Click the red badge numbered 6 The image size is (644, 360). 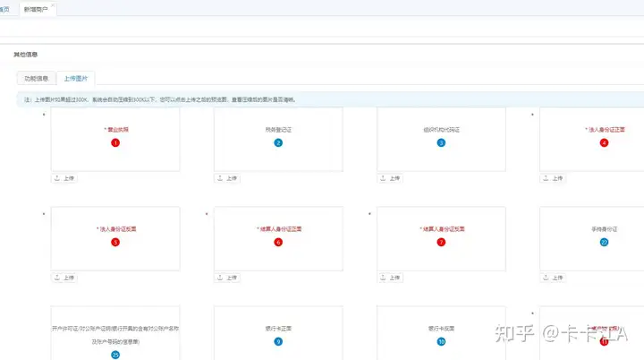278,243
